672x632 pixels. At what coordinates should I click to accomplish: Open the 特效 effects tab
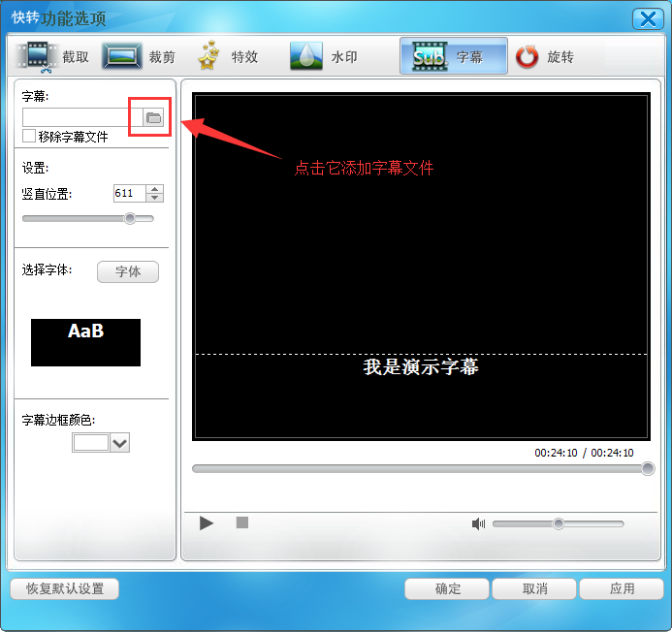[x=229, y=56]
